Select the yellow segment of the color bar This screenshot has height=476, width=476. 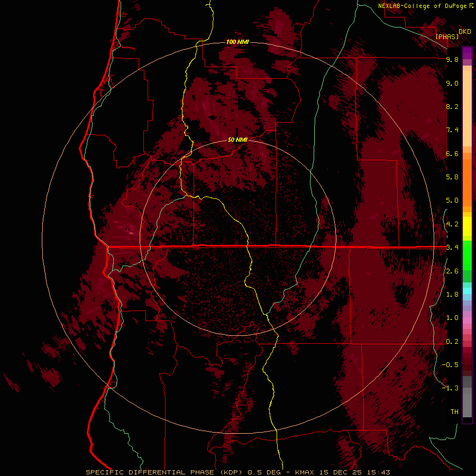tap(467, 226)
